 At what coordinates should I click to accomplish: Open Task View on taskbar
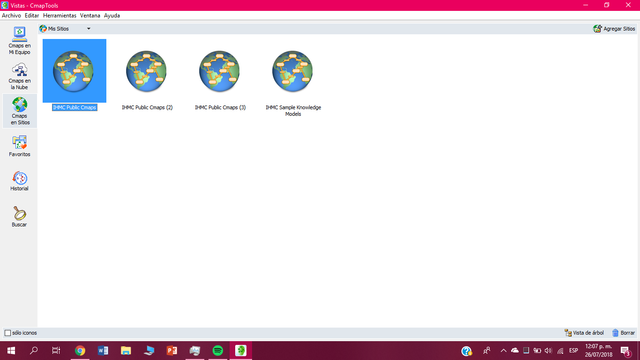(x=56, y=351)
